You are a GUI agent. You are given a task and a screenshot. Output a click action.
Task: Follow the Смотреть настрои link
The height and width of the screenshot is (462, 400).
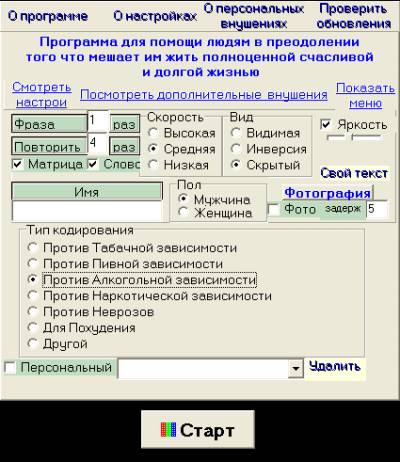click(x=42, y=95)
